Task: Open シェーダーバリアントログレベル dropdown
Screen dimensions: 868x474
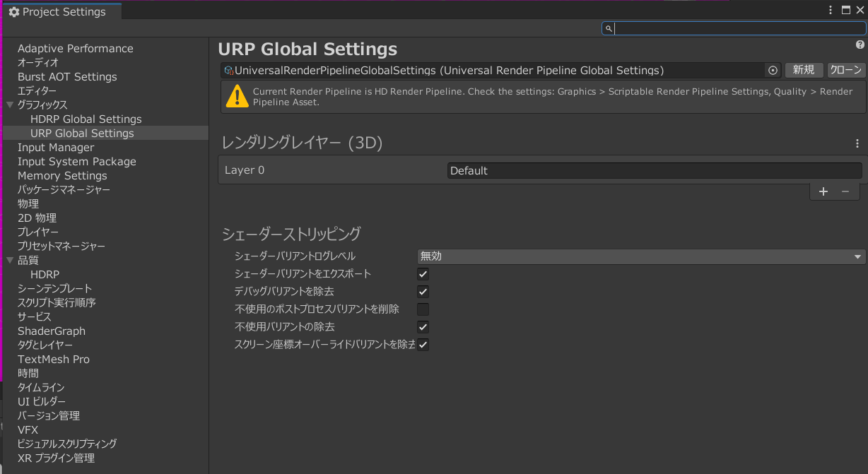Action: [640, 256]
